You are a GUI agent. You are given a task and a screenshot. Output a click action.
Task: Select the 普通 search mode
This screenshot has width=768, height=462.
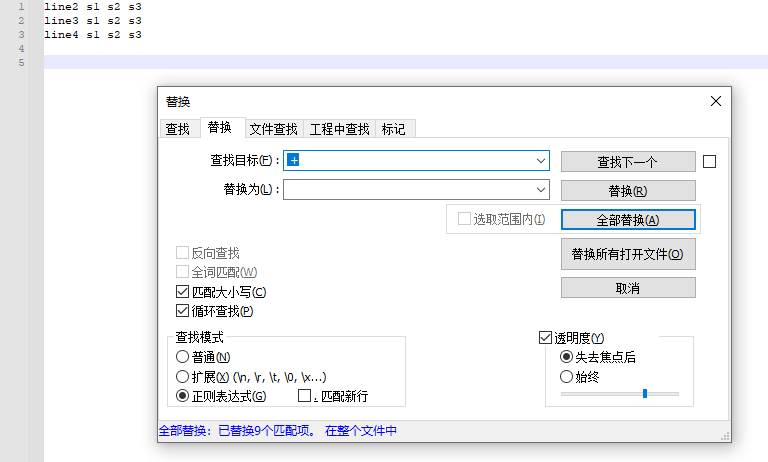[182, 357]
